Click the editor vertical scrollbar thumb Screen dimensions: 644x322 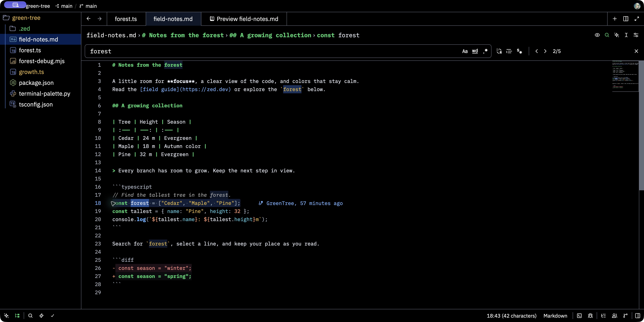point(641,125)
